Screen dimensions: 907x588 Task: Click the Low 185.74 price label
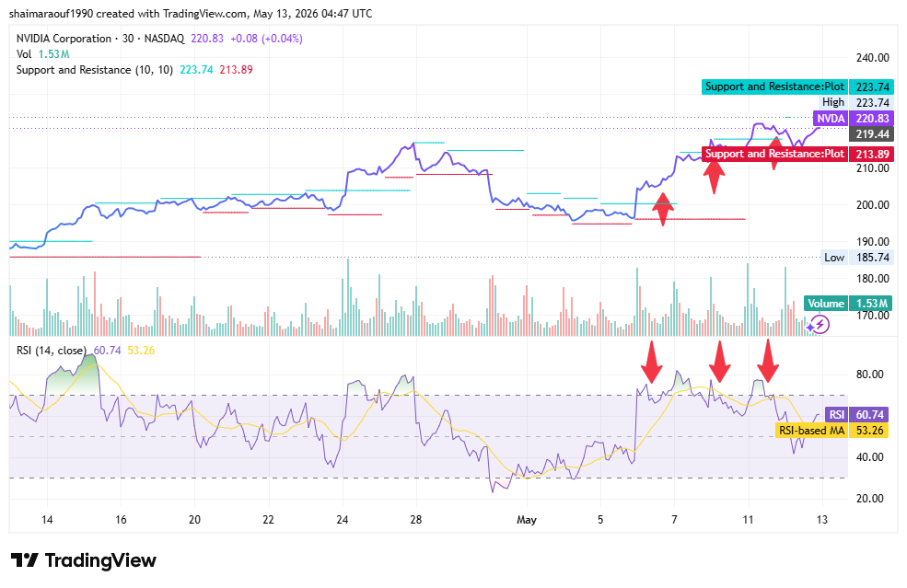[x=856, y=258]
